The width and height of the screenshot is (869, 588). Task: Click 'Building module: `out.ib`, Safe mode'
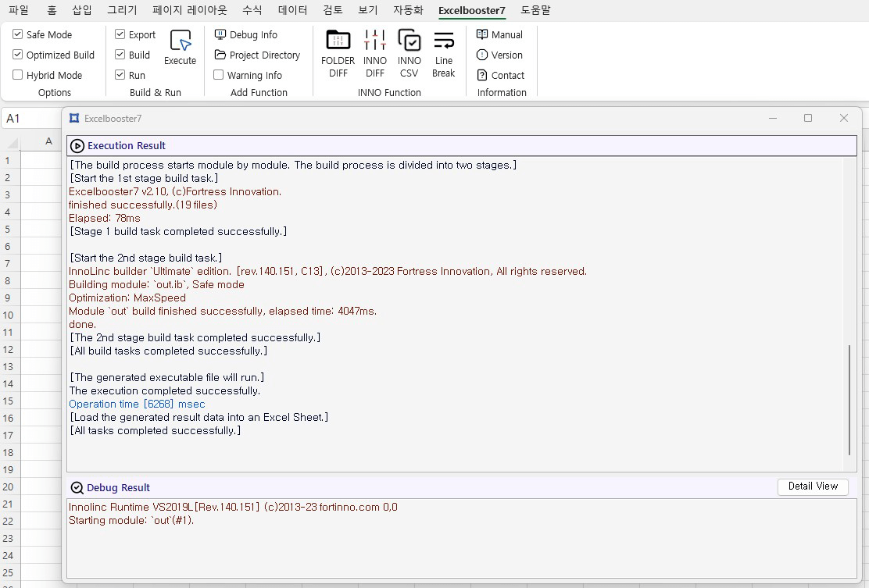pos(156,284)
